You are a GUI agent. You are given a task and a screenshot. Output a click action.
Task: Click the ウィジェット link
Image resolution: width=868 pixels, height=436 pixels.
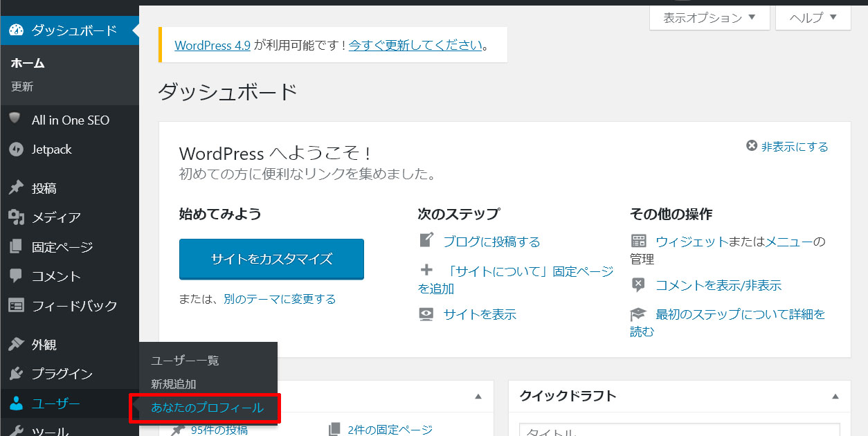(x=691, y=242)
